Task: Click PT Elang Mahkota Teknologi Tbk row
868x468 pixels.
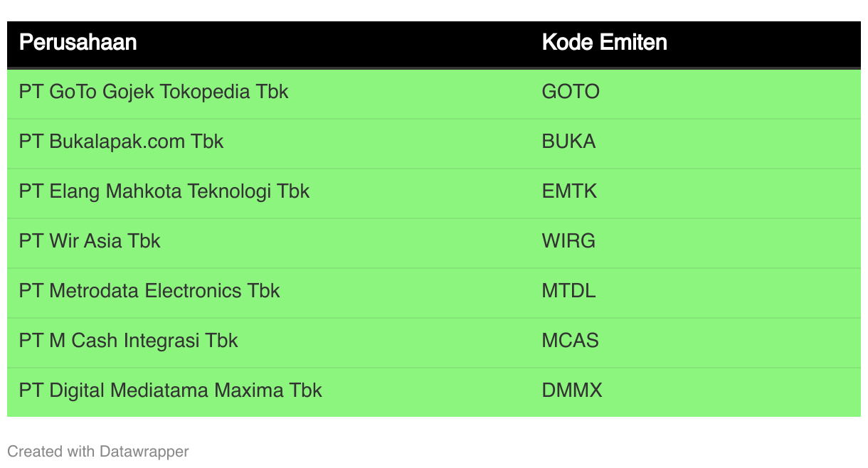Action: (434, 191)
